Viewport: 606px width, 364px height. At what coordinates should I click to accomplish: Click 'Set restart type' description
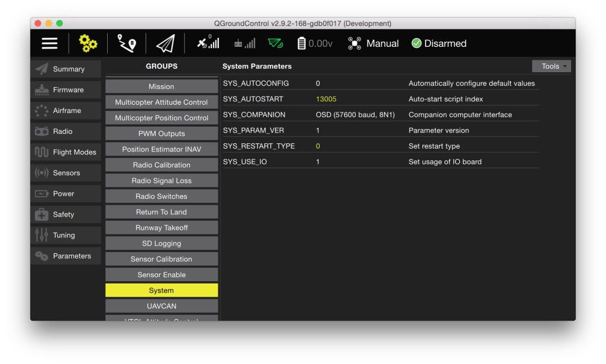coord(434,146)
